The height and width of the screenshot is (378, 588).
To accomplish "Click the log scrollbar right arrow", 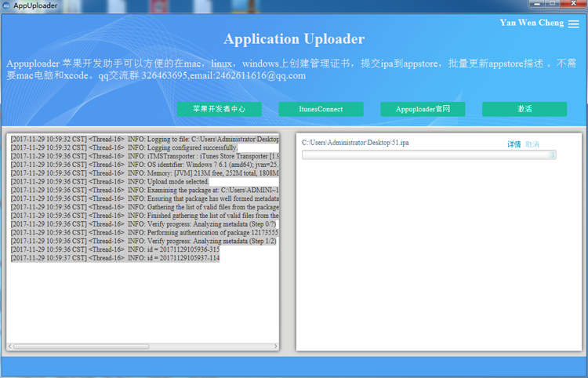I will pos(276,347).
